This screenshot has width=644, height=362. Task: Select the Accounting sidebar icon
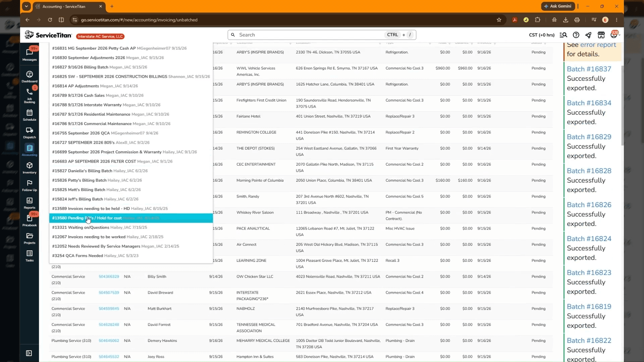tap(30, 150)
